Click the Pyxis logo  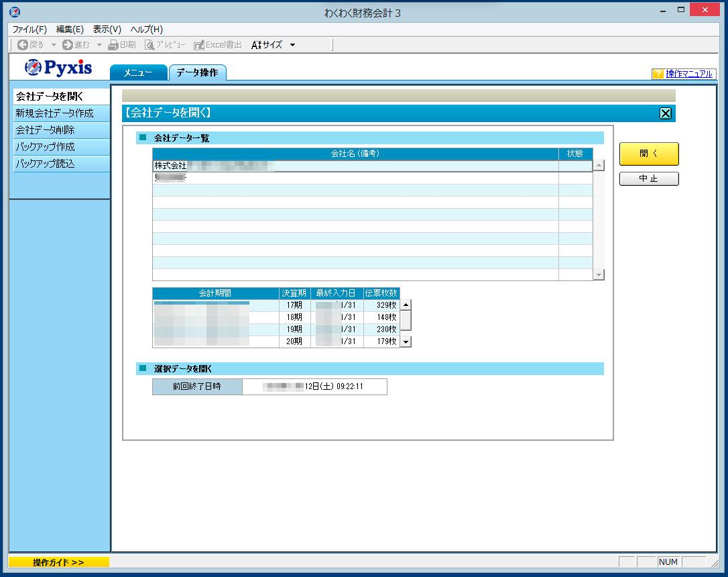[x=58, y=68]
